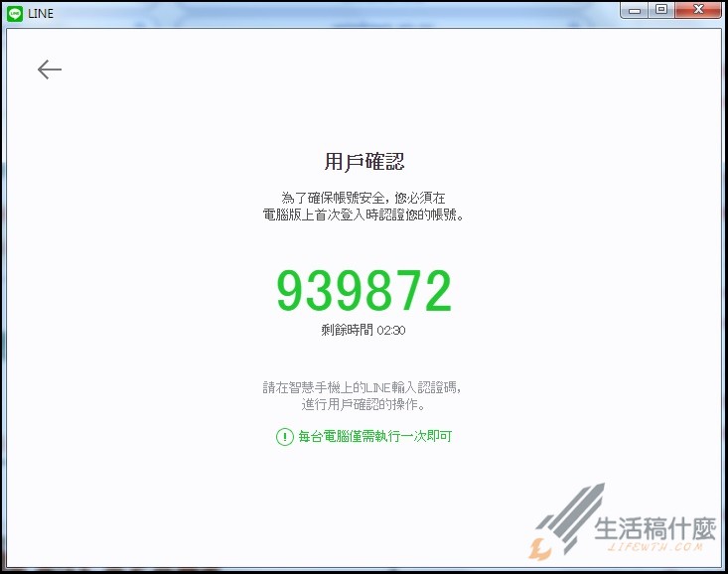The width and height of the screenshot is (728, 574).
Task: Click the 進行用戶確認的操作 text line
Action: [x=364, y=404]
